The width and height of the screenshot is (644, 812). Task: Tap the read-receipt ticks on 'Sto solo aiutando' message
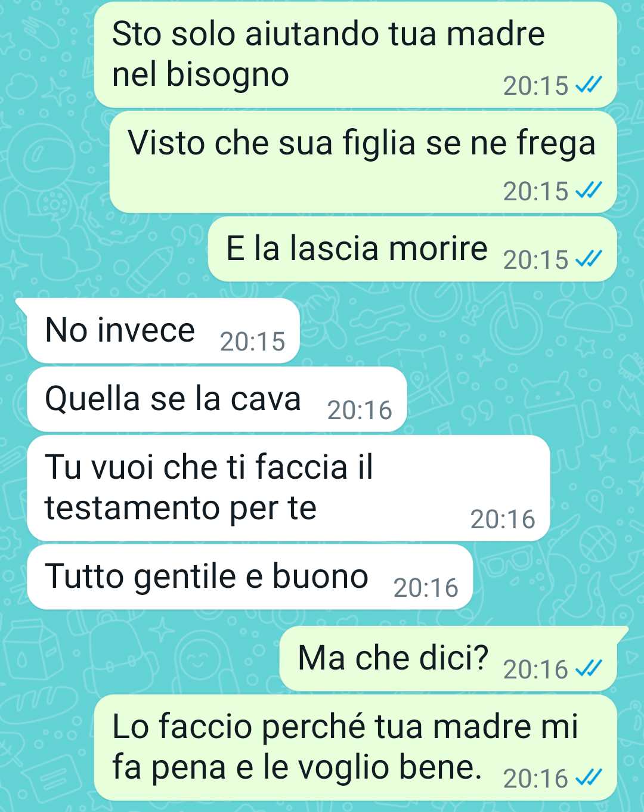(x=589, y=85)
